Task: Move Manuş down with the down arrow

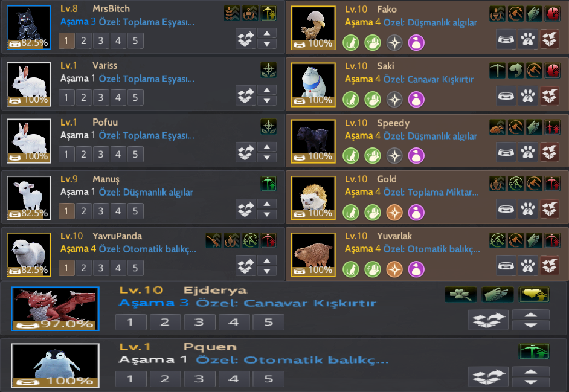Action: [267, 214]
